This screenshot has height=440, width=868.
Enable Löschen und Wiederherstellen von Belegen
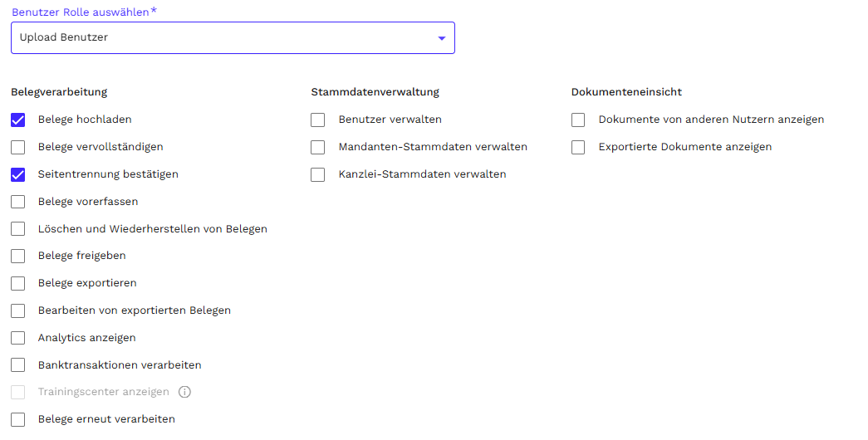pyautogui.click(x=18, y=229)
